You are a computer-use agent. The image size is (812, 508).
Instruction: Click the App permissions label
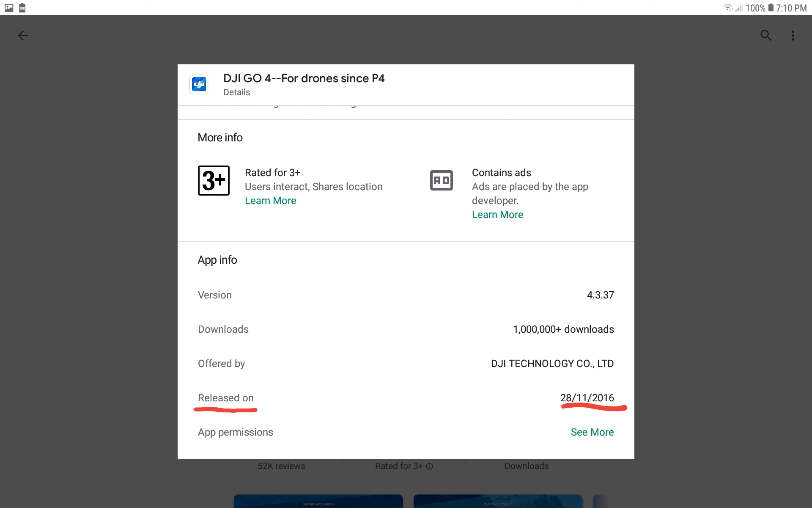coord(236,432)
